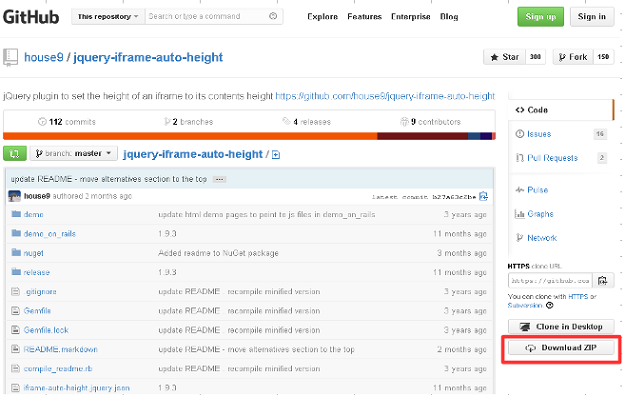Select the Graphs sidebar tab
This screenshot has height=397, width=625.
point(540,214)
